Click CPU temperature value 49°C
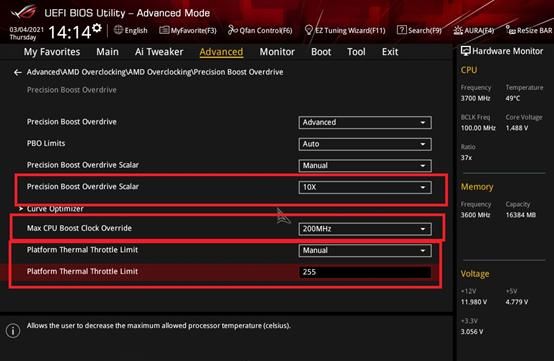Screen dimensions: 554x361 point(513,98)
